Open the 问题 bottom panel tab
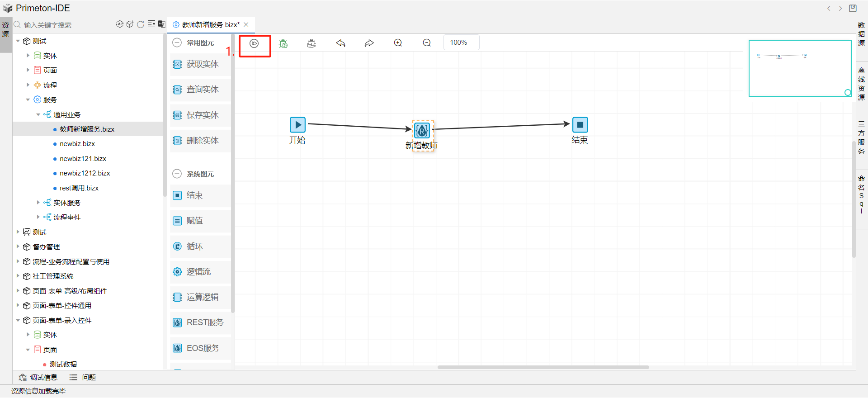The width and height of the screenshot is (868, 398). [83, 377]
